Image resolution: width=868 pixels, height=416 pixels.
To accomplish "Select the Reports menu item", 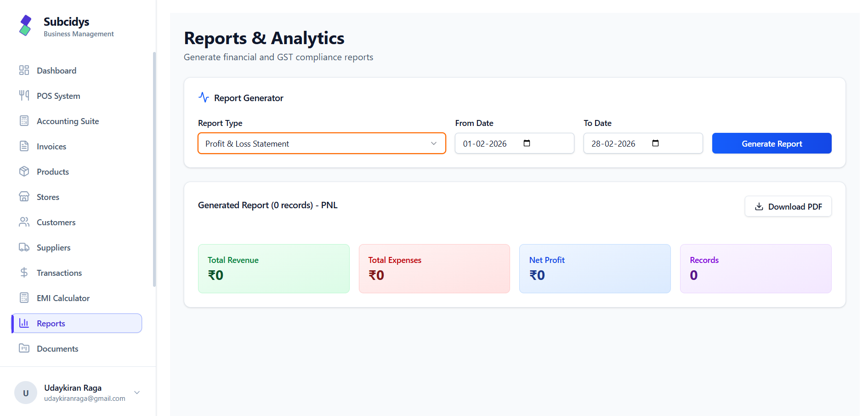I will pos(77,323).
